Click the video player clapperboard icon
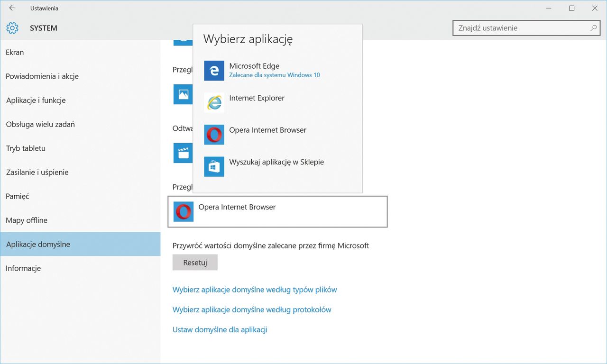607x364 pixels. [183, 153]
